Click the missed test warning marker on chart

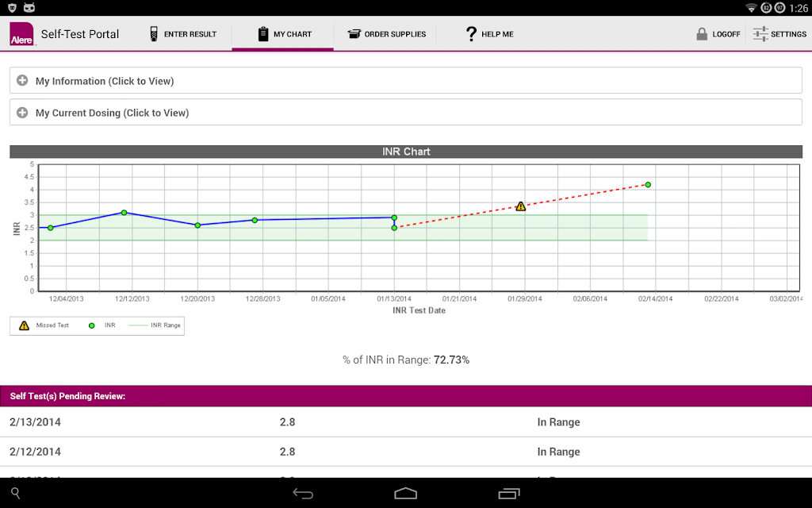coord(521,206)
